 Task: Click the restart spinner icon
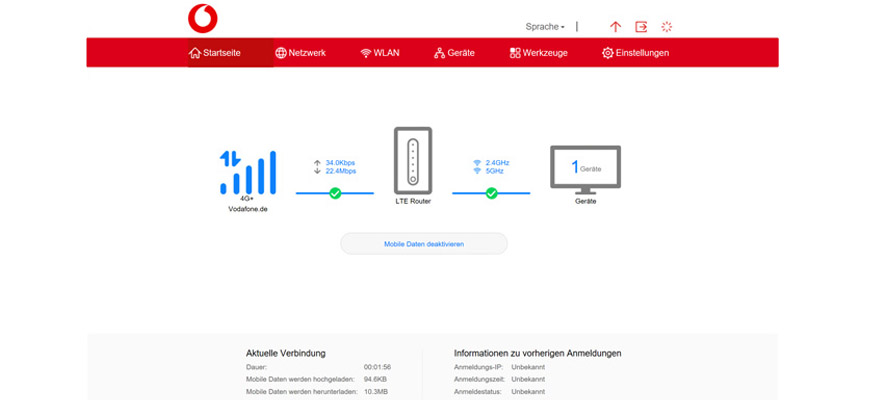pos(667,27)
